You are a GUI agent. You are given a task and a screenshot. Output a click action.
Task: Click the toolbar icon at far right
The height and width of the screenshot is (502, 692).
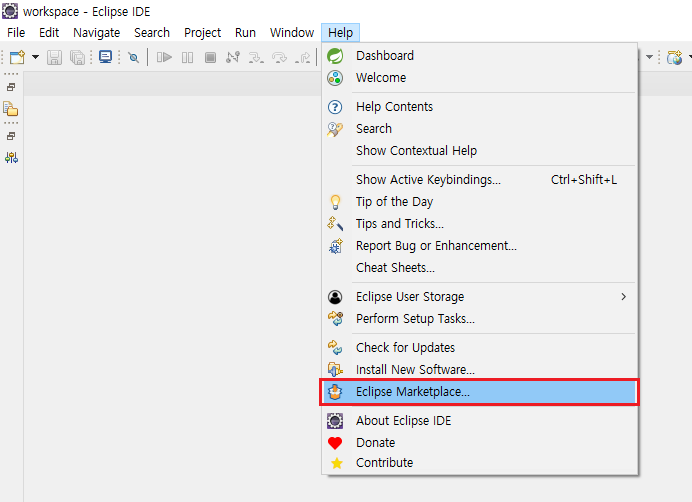tap(675, 57)
